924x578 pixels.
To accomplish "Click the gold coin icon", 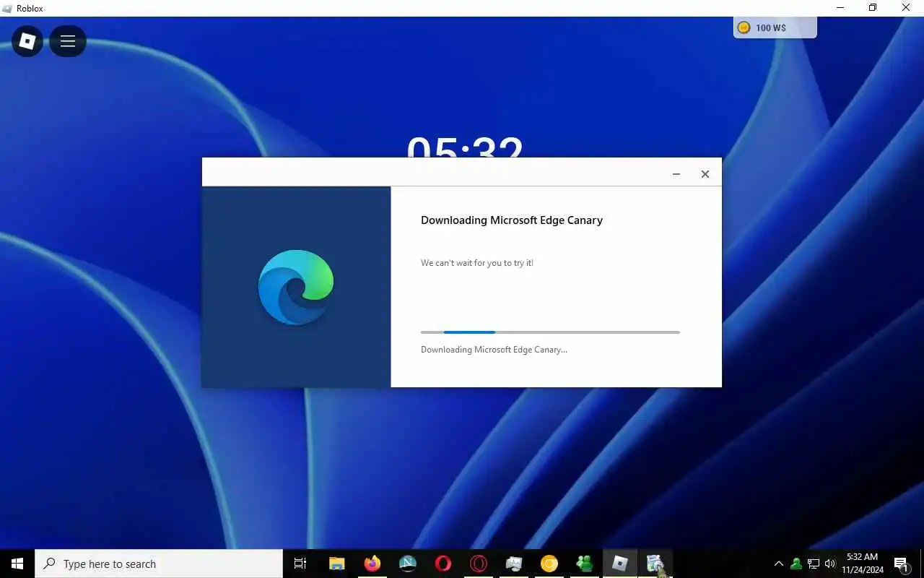I will pyautogui.click(x=744, y=27).
